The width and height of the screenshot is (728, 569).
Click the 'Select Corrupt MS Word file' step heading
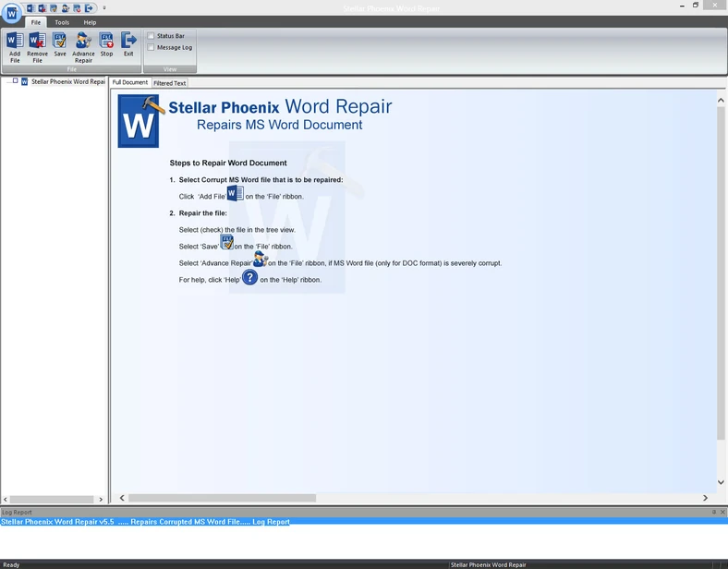(x=261, y=179)
